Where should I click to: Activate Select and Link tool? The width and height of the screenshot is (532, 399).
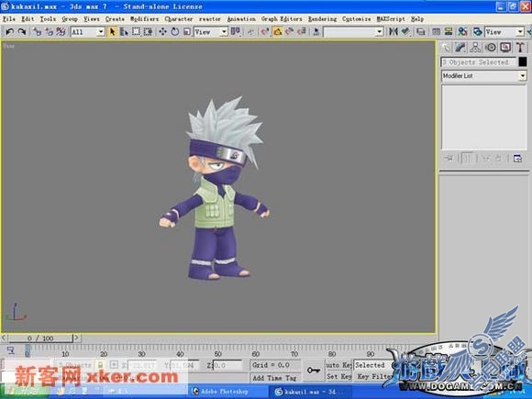38,32
